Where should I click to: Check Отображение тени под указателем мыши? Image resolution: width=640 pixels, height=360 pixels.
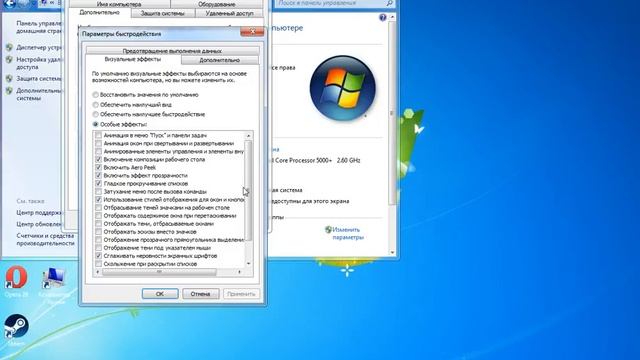click(x=98, y=248)
